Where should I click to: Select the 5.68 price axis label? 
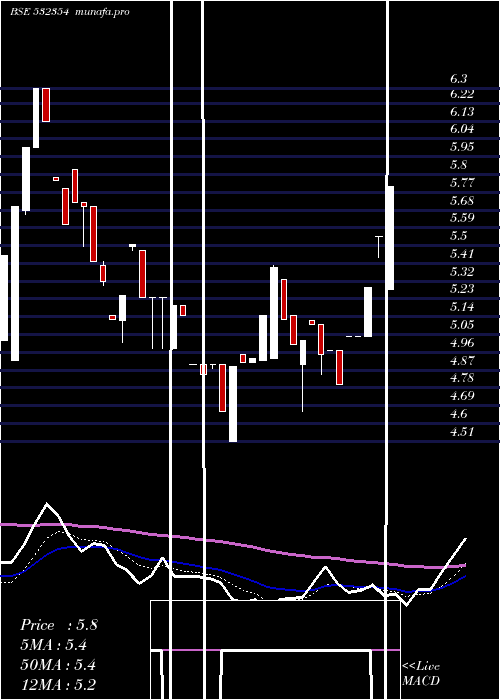click(462, 200)
